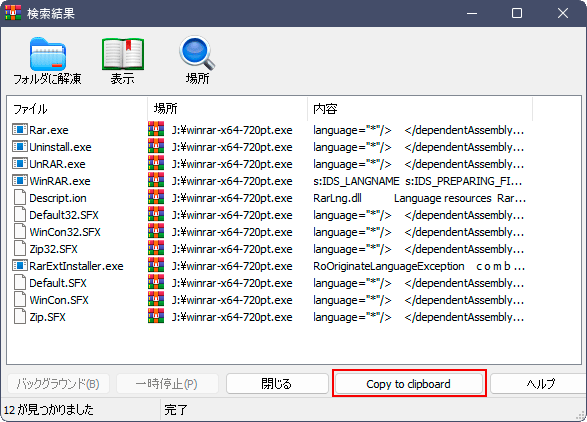This screenshot has width=587, height=422.
Task: Open the 表示 book icon
Action: 123,54
